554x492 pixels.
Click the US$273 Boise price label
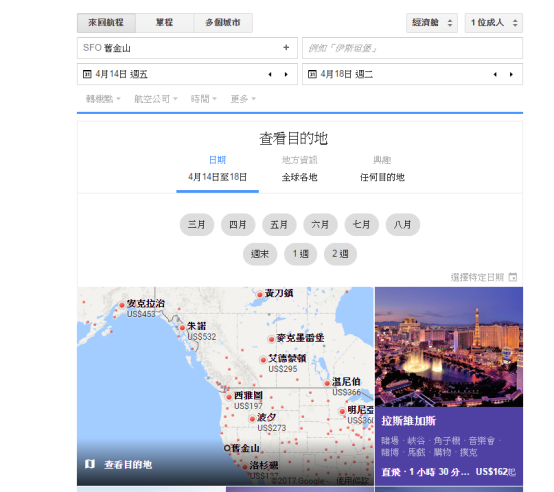click(272, 428)
